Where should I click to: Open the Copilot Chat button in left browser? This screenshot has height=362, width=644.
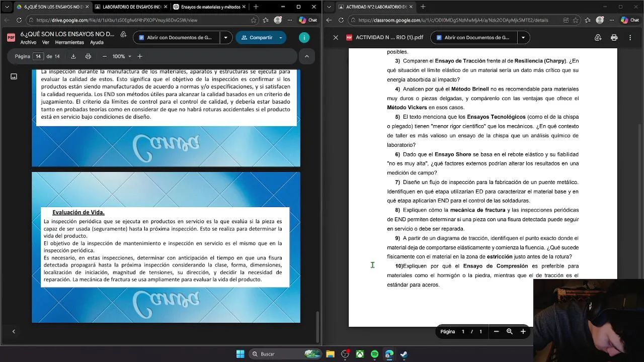tap(308, 20)
